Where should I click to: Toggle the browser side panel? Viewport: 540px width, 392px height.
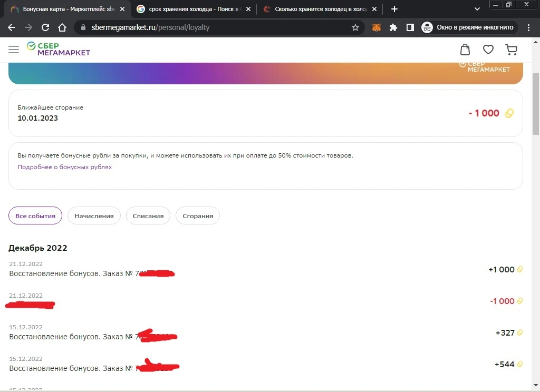click(x=410, y=27)
